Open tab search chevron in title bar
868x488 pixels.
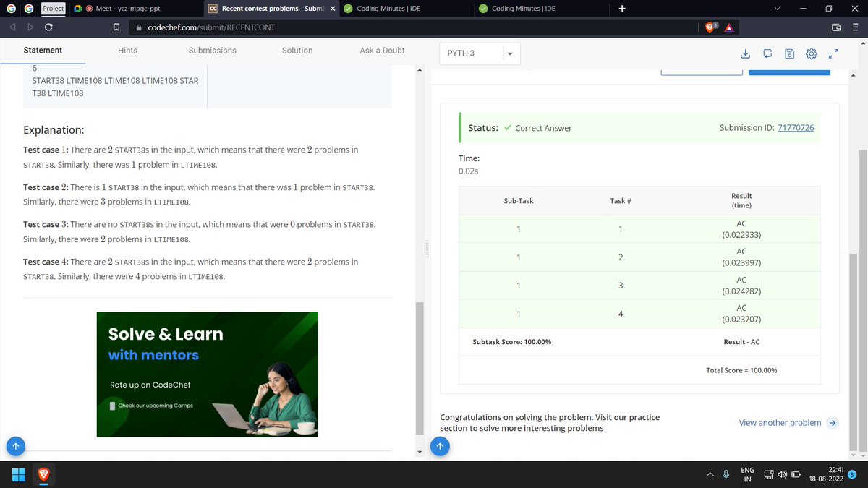tap(778, 9)
